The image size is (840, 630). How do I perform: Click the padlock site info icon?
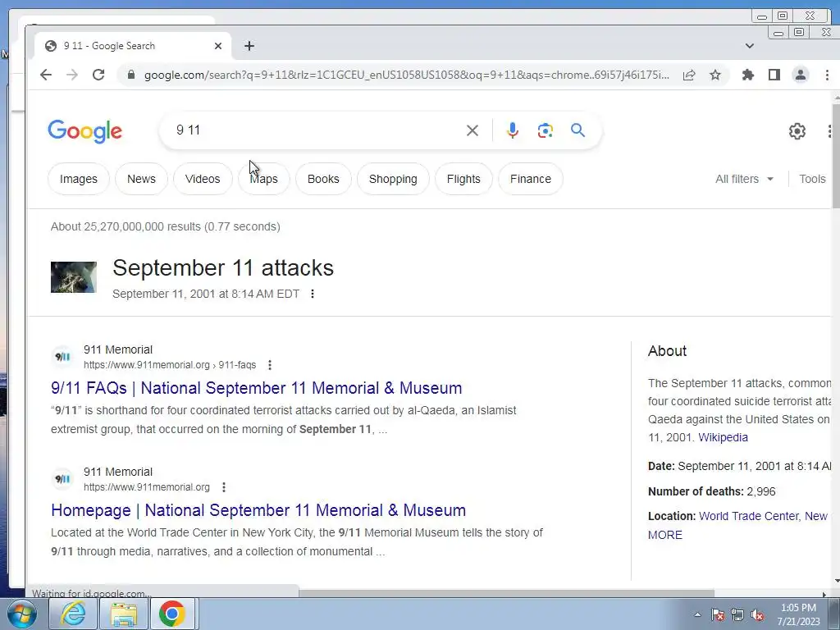point(130,75)
